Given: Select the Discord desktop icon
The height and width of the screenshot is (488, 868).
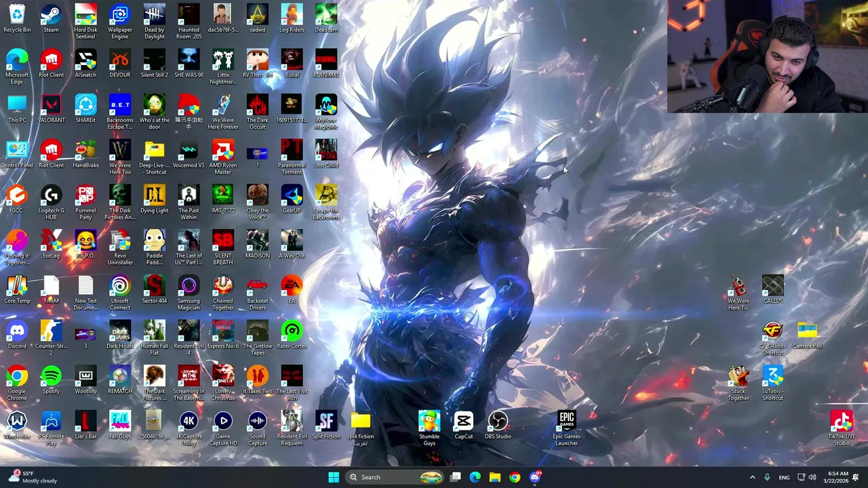Looking at the screenshot, I should click(x=17, y=335).
